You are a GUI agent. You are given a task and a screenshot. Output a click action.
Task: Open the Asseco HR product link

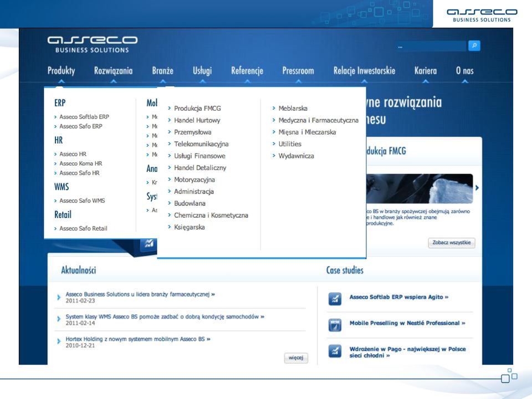(73, 154)
